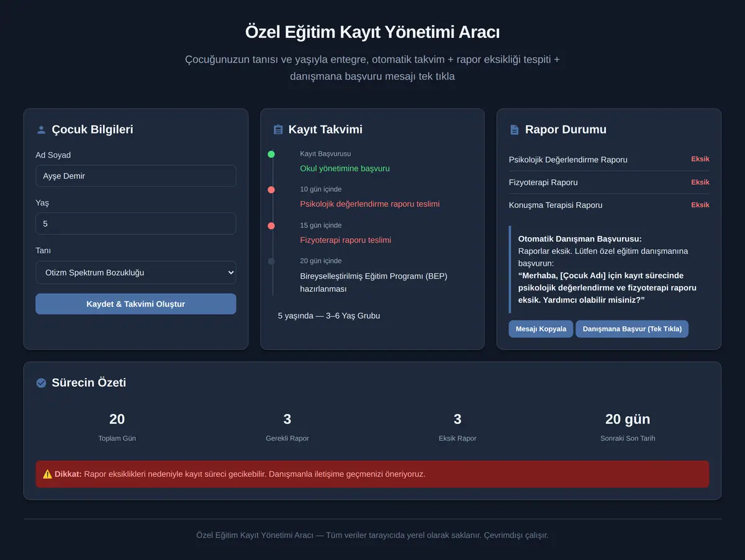
Task: Open the Tanı dropdown
Action: click(136, 273)
